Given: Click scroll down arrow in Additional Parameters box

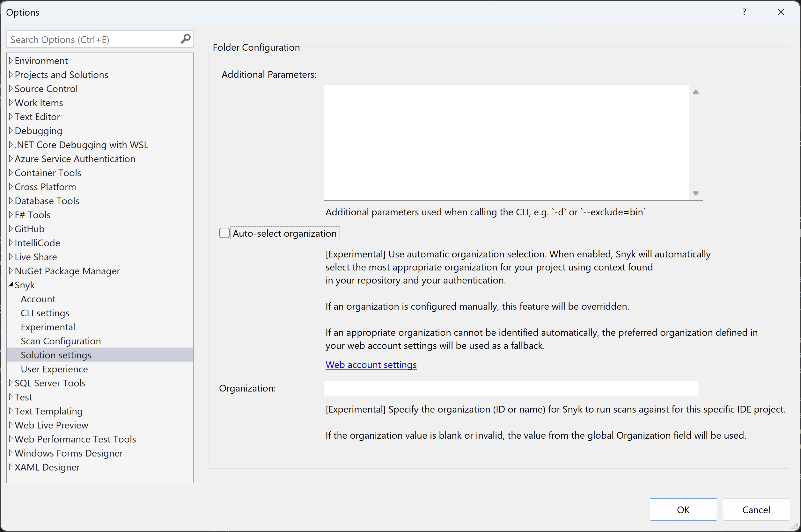Looking at the screenshot, I should [x=695, y=193].
